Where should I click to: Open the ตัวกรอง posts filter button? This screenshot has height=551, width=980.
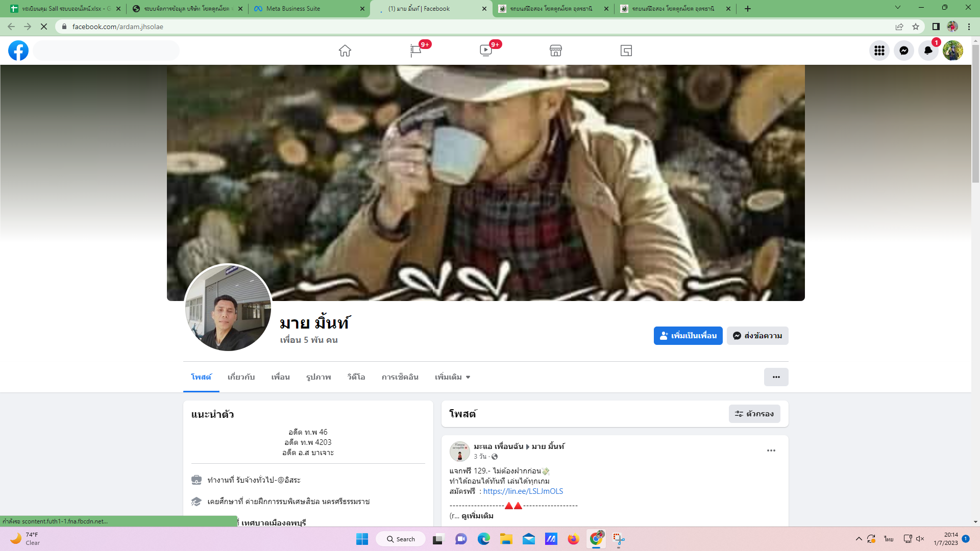pyautogui.click(x=754, y=414)
